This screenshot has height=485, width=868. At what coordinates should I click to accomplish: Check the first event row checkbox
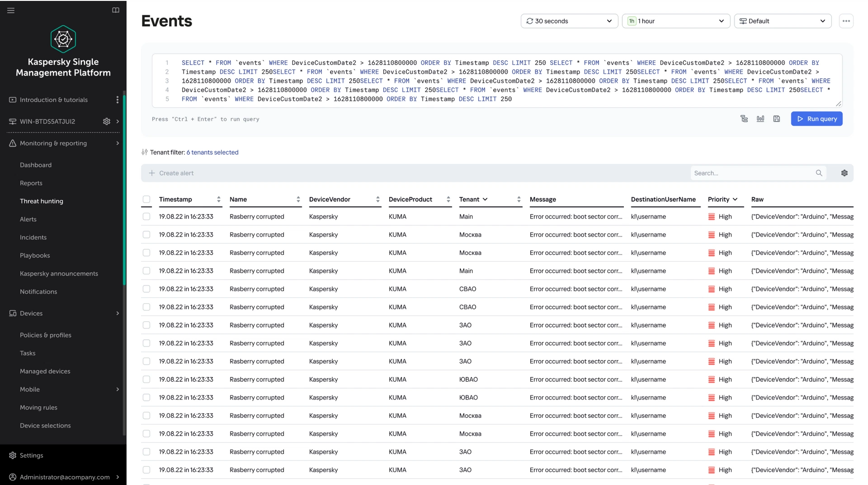tap(146, 217)
